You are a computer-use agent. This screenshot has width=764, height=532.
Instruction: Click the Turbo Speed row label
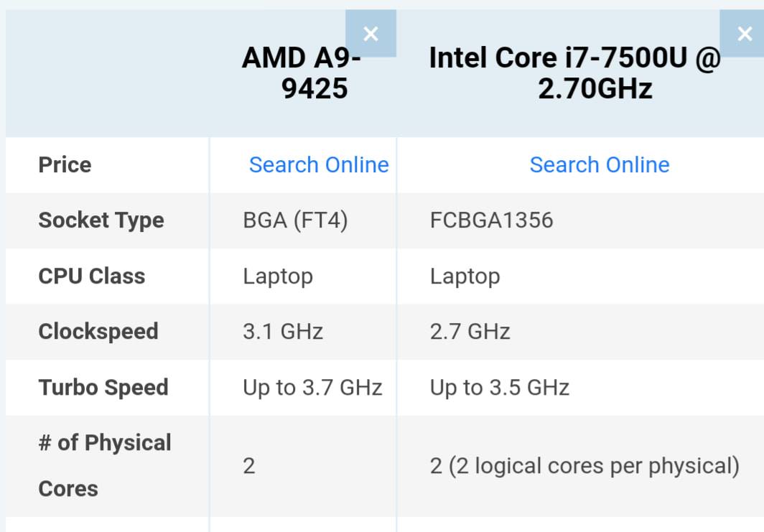(103, 388)
